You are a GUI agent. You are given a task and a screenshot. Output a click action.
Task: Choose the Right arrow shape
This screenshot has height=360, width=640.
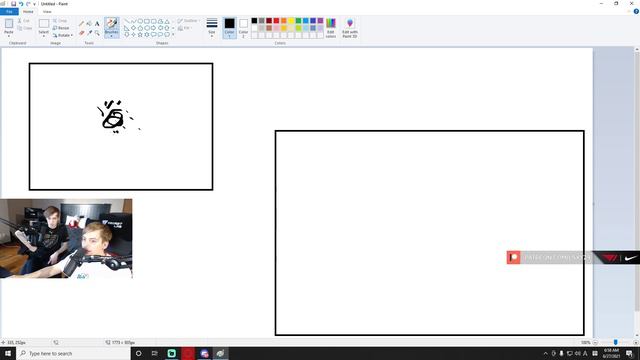pyautogui.click(x=153, y=28)
